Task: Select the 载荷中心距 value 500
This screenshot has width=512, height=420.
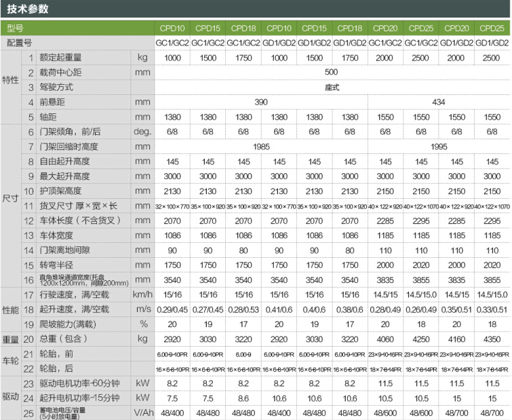Action: coord(332,73)
